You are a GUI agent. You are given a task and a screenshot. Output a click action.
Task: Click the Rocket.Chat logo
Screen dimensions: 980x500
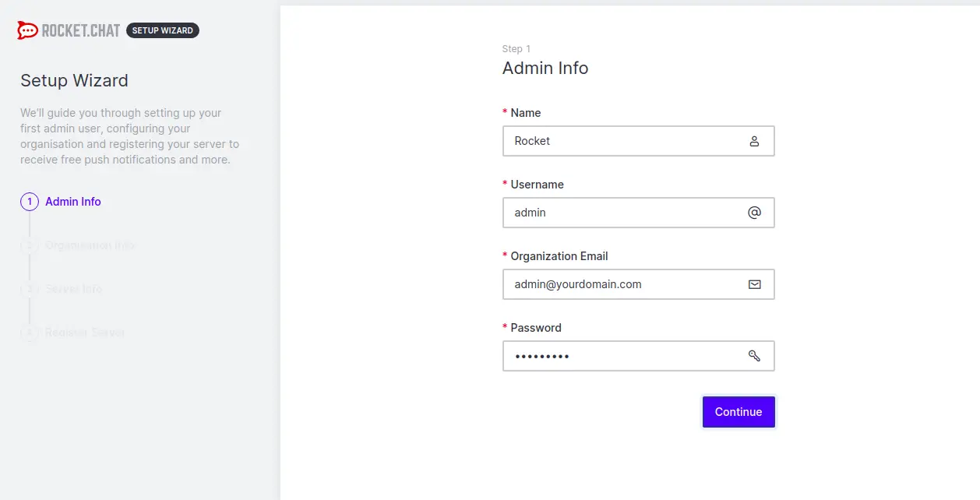click(69, 30)
